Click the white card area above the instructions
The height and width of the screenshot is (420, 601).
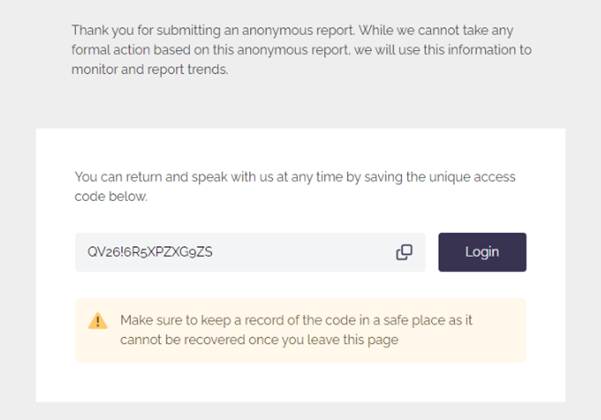pyautogui.click(x=300, y=148)
